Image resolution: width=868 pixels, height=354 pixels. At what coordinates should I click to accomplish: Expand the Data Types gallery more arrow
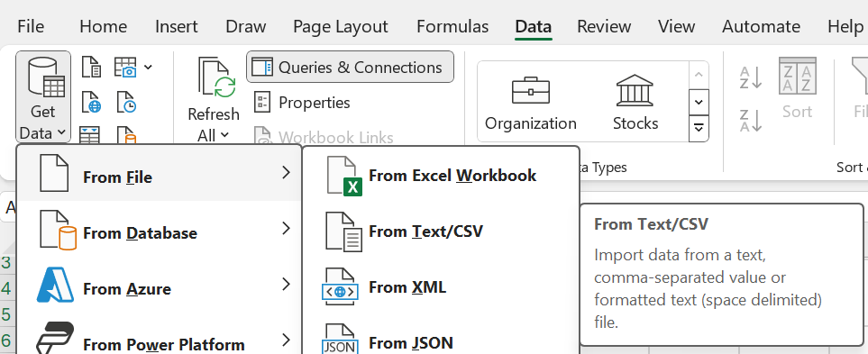pyautogui.click(x=699, y=128)
